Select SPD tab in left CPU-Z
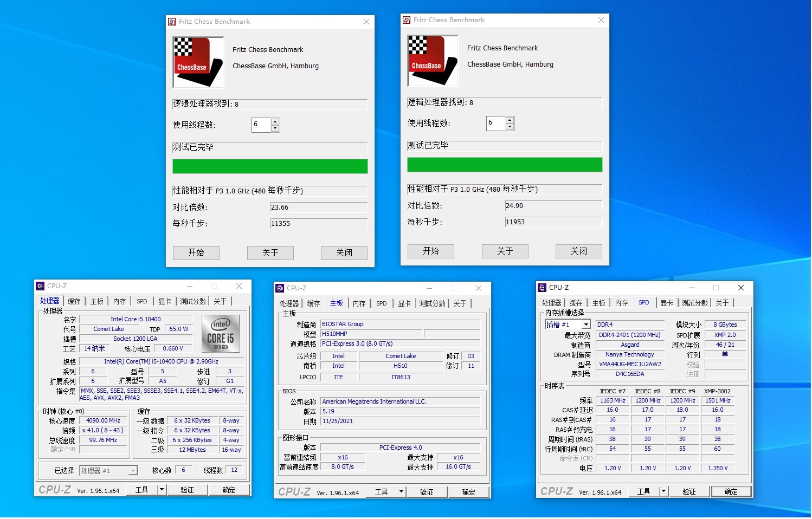 (x=142, y=301)
